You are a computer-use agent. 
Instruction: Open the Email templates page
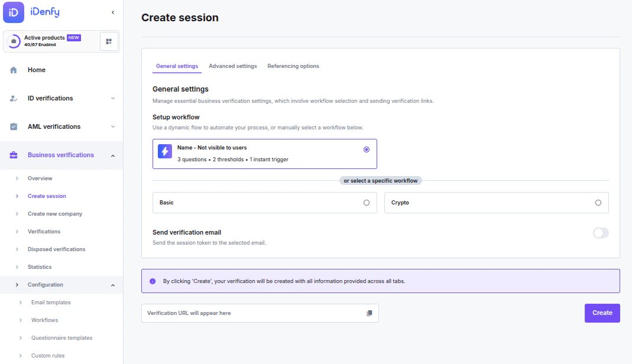[50, 302]
